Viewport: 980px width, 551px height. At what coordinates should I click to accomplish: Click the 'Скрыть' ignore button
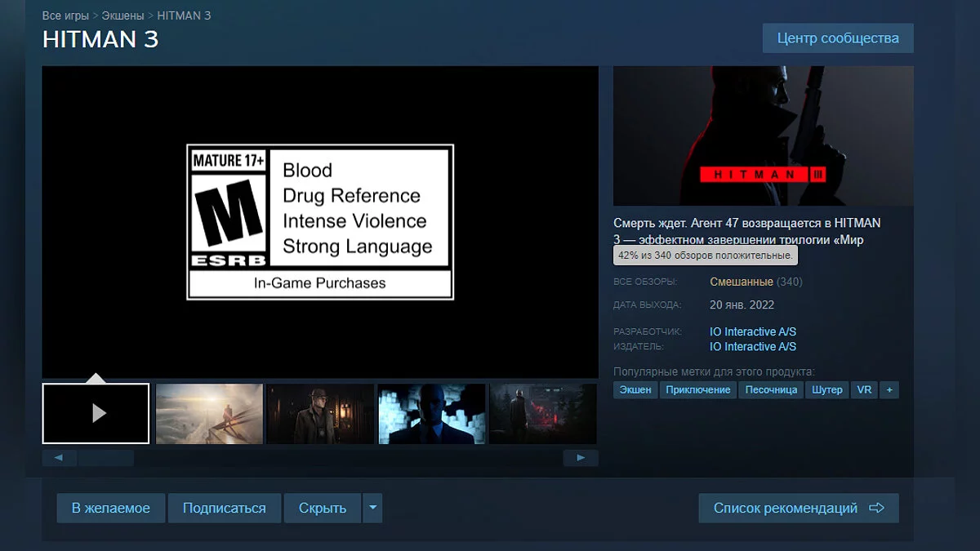click(x=323, y=508)
